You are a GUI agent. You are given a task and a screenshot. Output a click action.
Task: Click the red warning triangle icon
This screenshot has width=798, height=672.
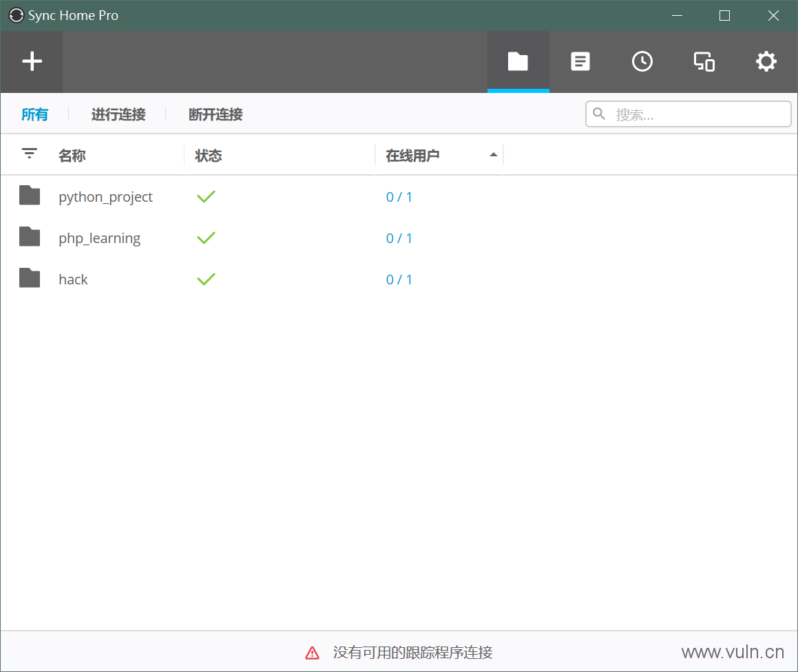[313, 653]
